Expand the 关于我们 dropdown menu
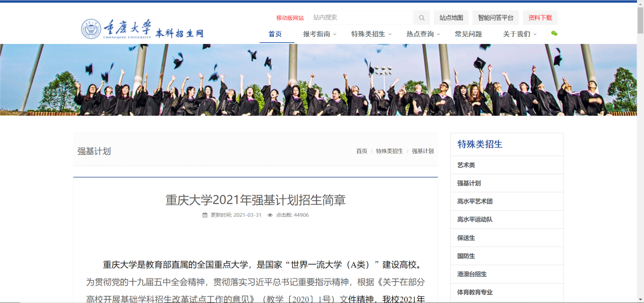 tap(520, 34)
